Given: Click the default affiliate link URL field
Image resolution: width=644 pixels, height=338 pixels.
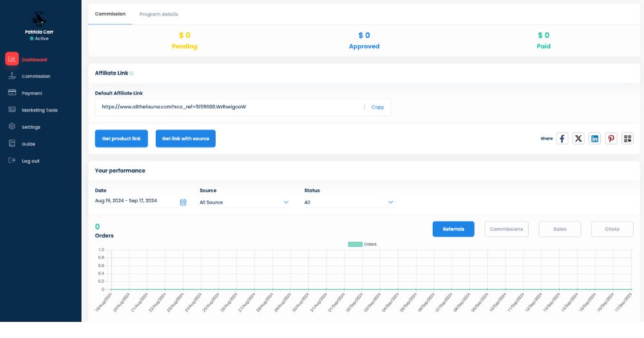Looking at the screenshot, I should point(229,107).
